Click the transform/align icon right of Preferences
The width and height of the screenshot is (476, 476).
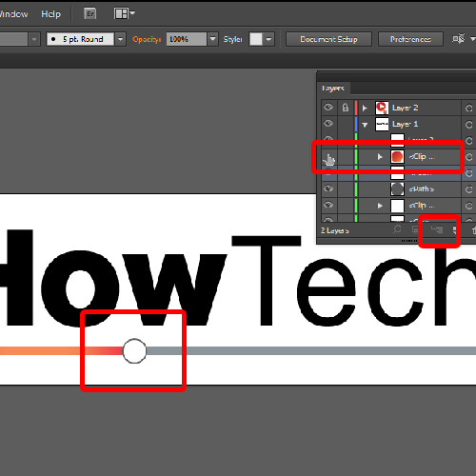tap(459, 39)
